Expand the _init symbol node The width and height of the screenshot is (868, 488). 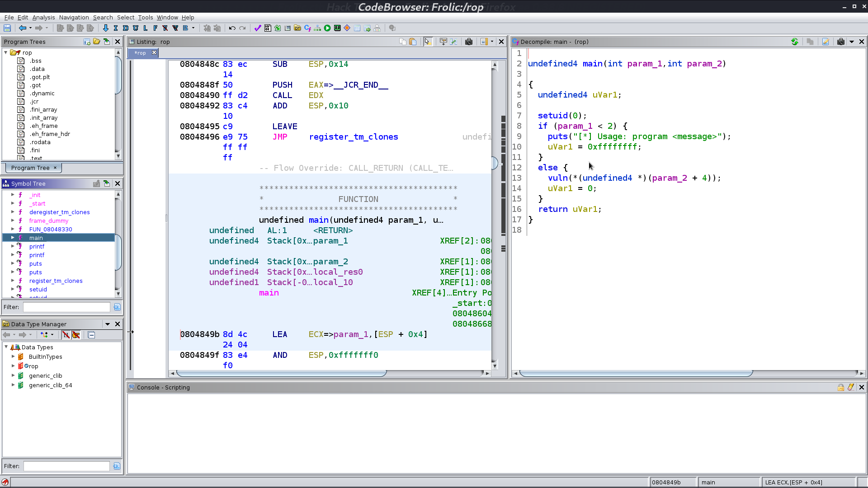click(13, 195)
